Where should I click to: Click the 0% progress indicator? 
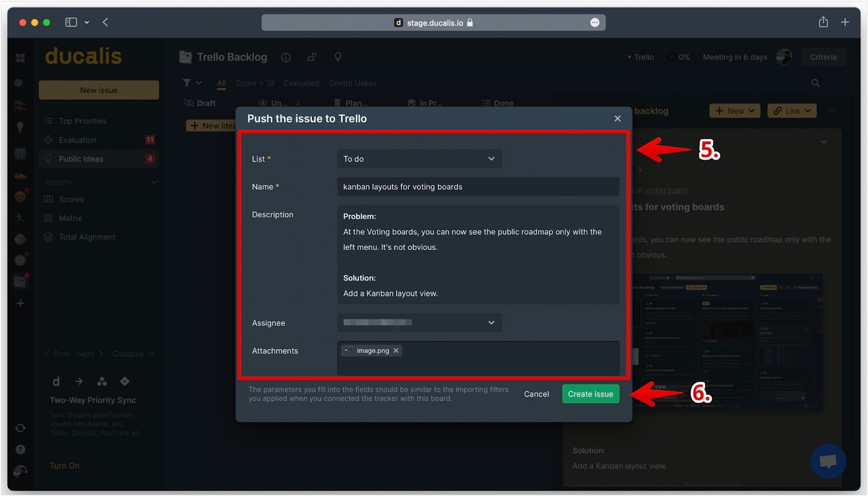click(679, 57)
